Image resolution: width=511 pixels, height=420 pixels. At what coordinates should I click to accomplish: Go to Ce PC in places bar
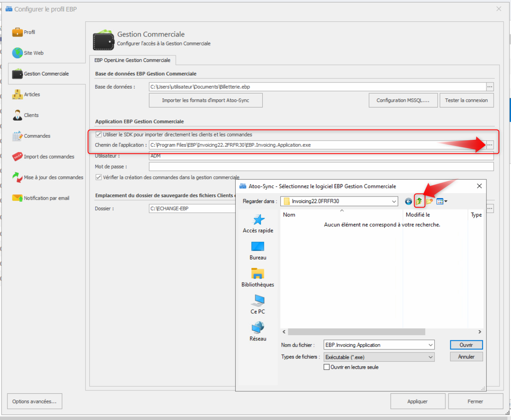(x=258, y=305)
